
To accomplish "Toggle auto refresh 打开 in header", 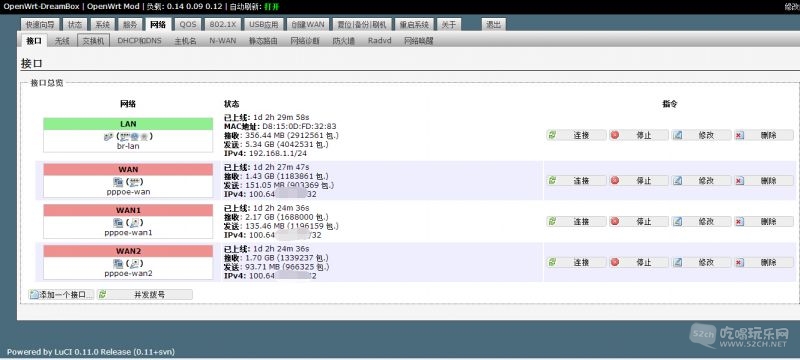I will (x=271, y=7).
